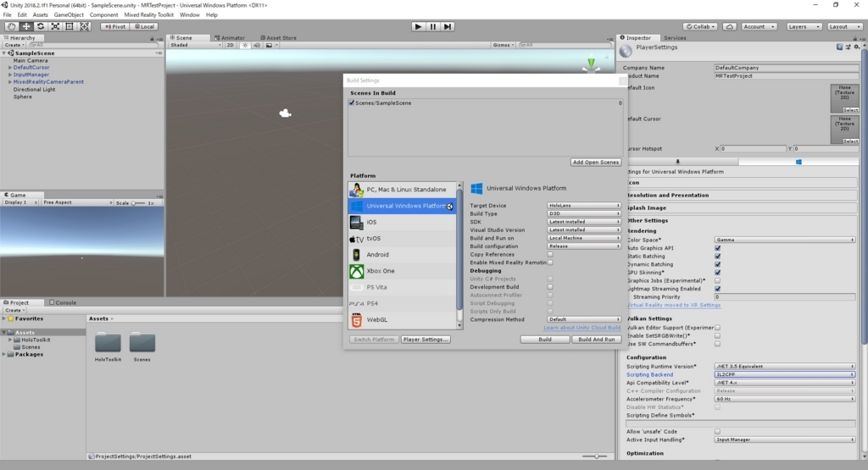Click Windows platform tab icon in Inspector

click(x=798, y=162)
